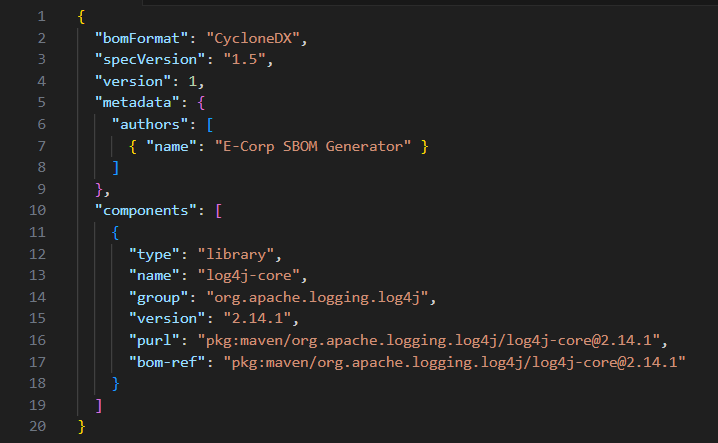Image resolution: width=718 pixels, height=443 pixels.
Task: Click line number 1 in the gutter
Action: [x=40, y=17]
